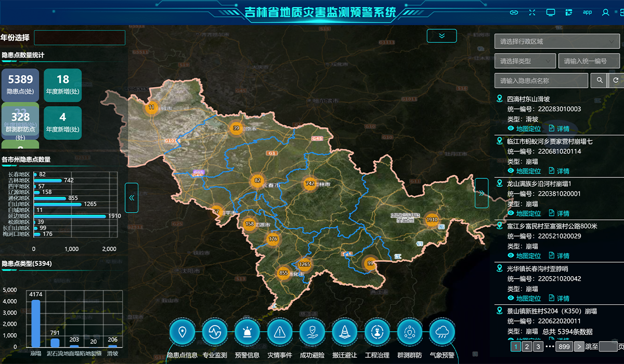Go to page 2 in pagination
624x364 pixels.
point(527,347)
